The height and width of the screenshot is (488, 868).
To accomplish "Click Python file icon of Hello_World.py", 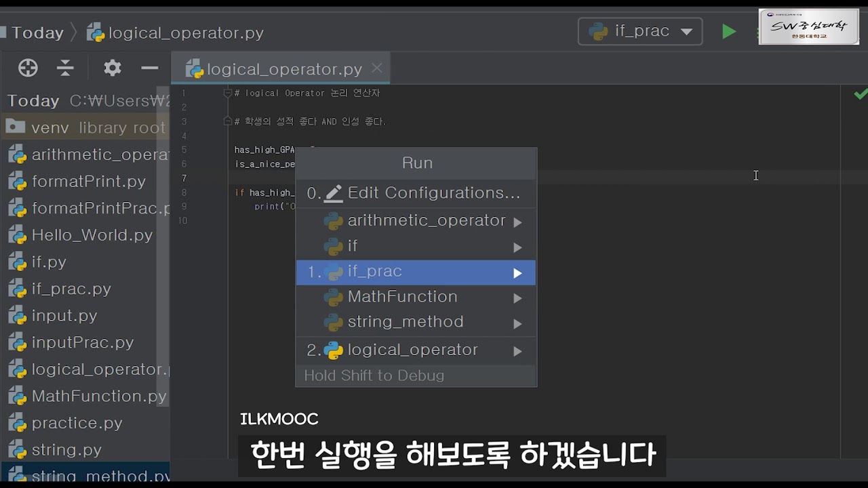I will [x=17, y=235].
